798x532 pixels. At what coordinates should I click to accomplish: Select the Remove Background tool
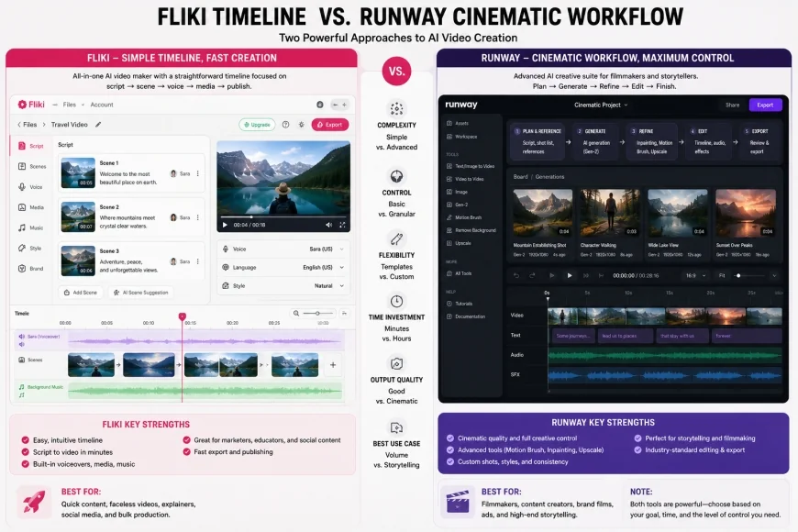[471, 230]
